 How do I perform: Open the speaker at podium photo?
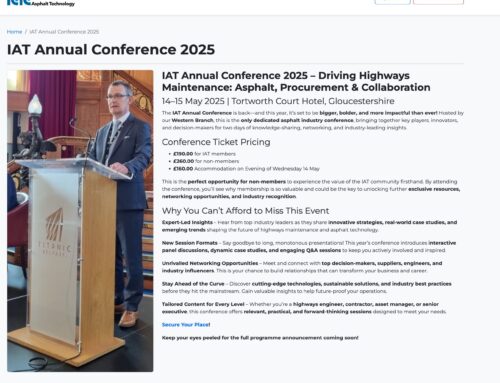[x=80, y=221]
